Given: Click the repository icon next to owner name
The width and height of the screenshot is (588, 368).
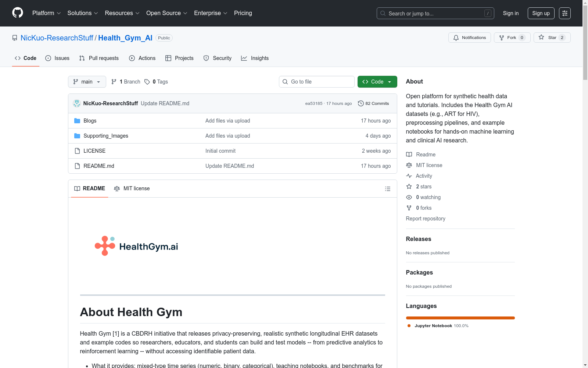Looking at the screenshot, I should pos(15,38).
